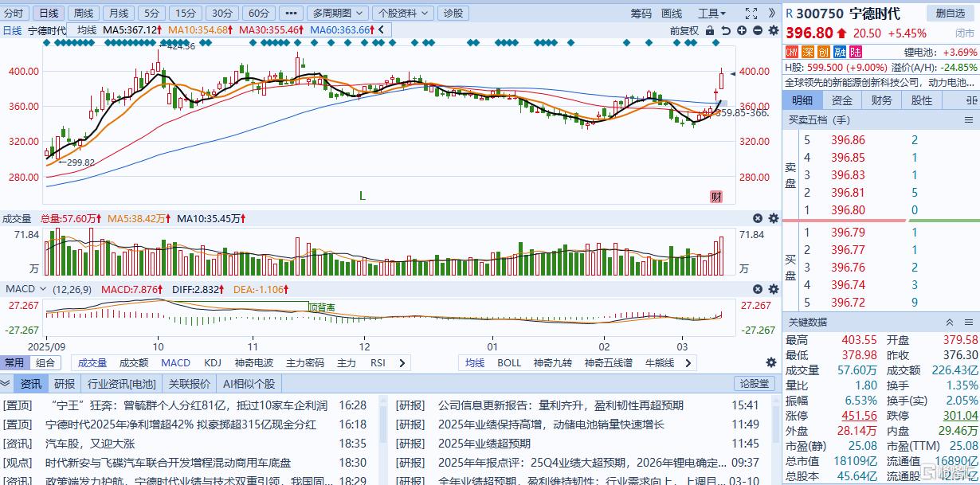Show more overlay indicators after 牛熊线
The width and height of the screenshot is (980, 485).
[687, 362]
